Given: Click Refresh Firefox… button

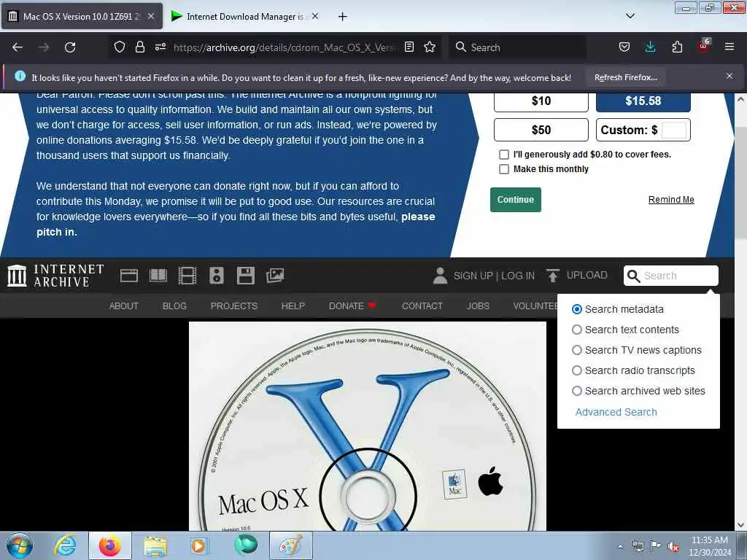Looking at the screenshot, I should click(x=626, y=77).
